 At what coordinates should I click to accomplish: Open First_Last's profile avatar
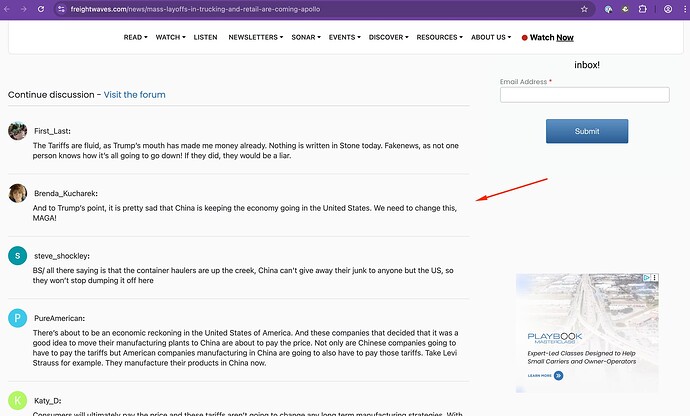18,131
